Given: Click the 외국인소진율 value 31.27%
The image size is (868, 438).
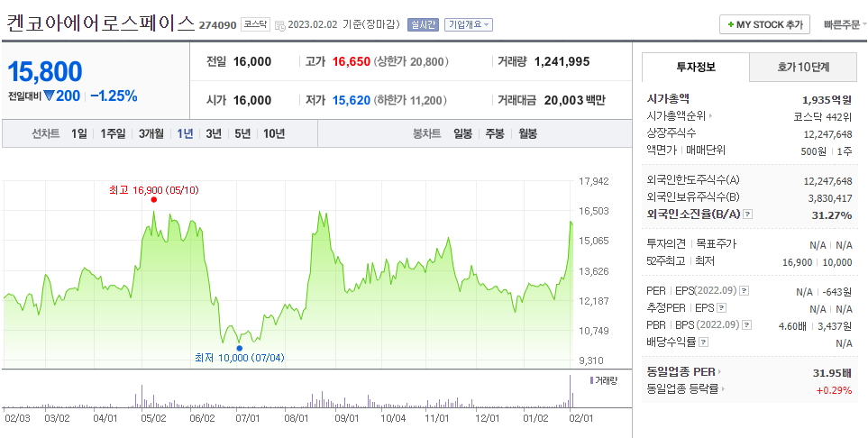Looking at the screenshot, I should [832, 214].
